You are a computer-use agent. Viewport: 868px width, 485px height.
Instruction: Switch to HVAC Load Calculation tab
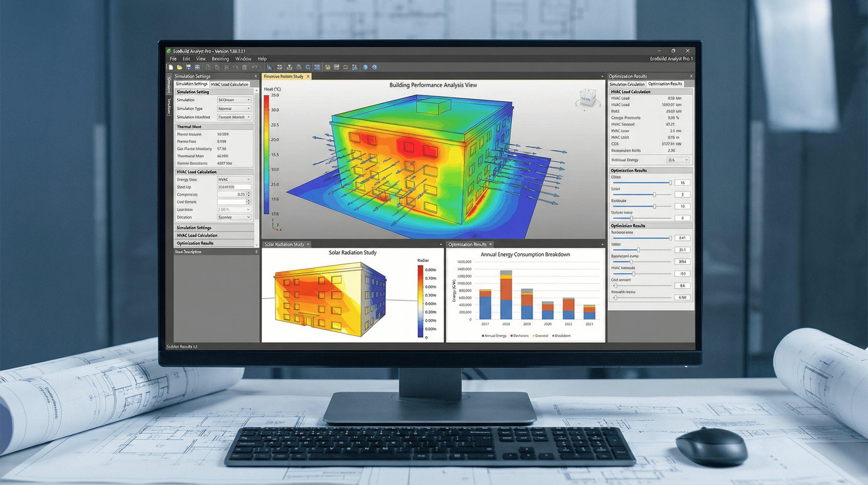230,84
